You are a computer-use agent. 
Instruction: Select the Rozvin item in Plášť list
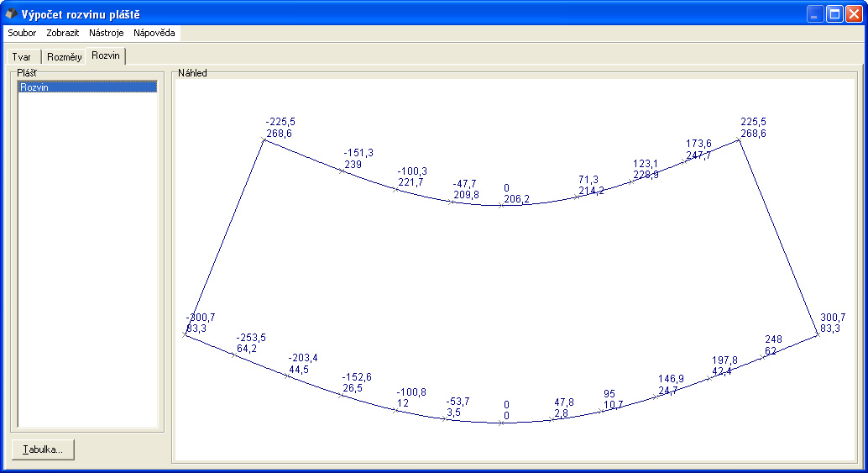pos(87,87)
